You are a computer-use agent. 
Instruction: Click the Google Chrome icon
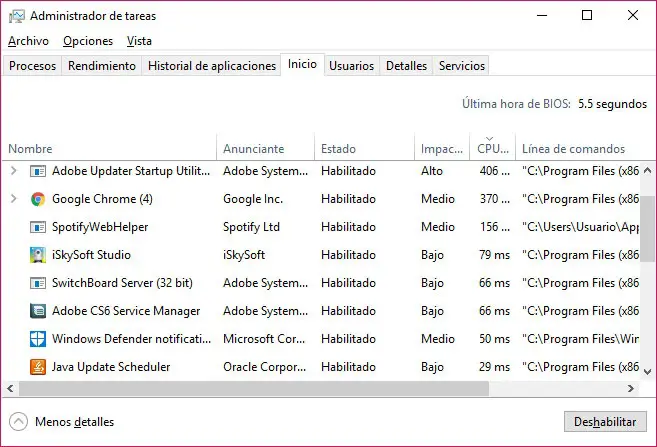(x=38, y=199)
